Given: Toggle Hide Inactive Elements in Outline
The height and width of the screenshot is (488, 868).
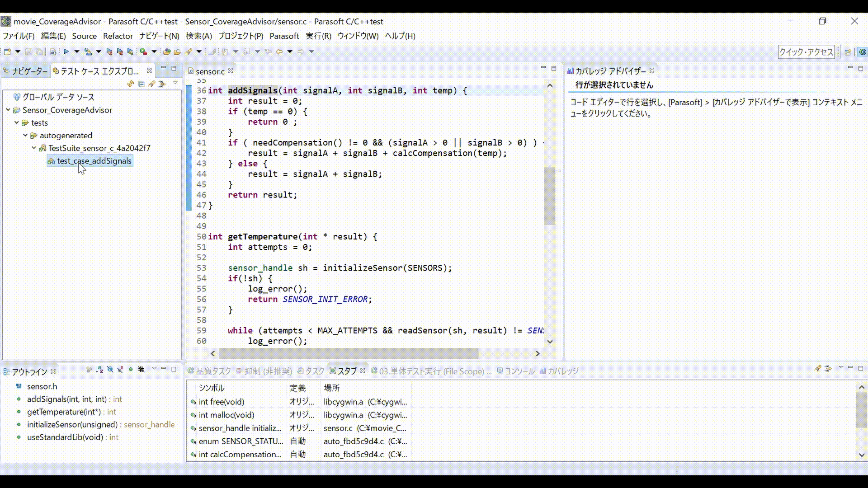Looking at the screenshot, I should (x=141, y=370).
